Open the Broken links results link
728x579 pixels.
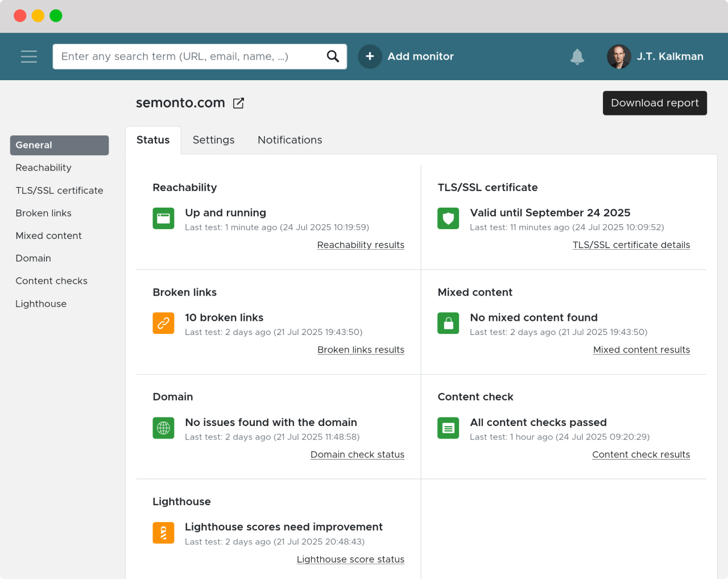pyautogui.click(x=361, y=350)
